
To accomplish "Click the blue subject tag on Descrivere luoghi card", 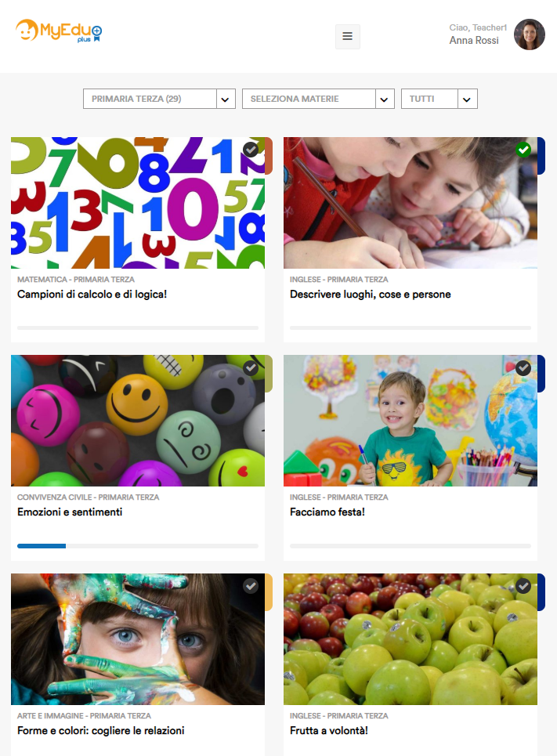I will 541,156.
